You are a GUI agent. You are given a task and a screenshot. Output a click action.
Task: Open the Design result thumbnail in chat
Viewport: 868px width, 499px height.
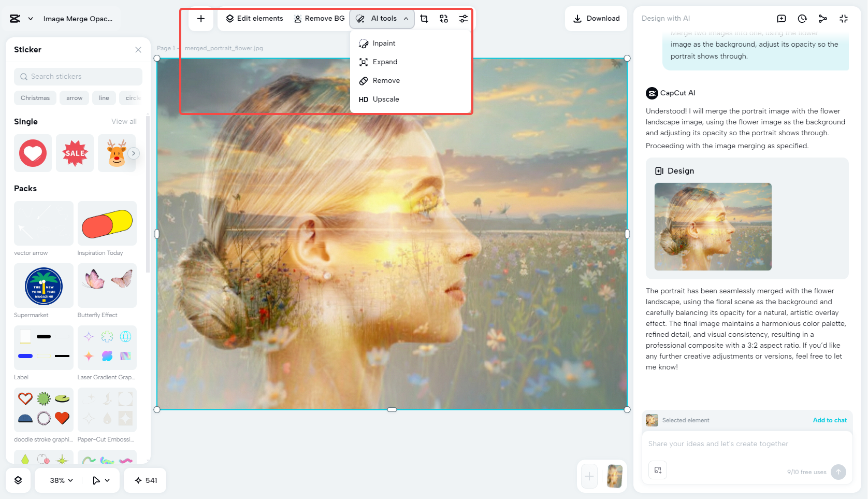point(713,226)
